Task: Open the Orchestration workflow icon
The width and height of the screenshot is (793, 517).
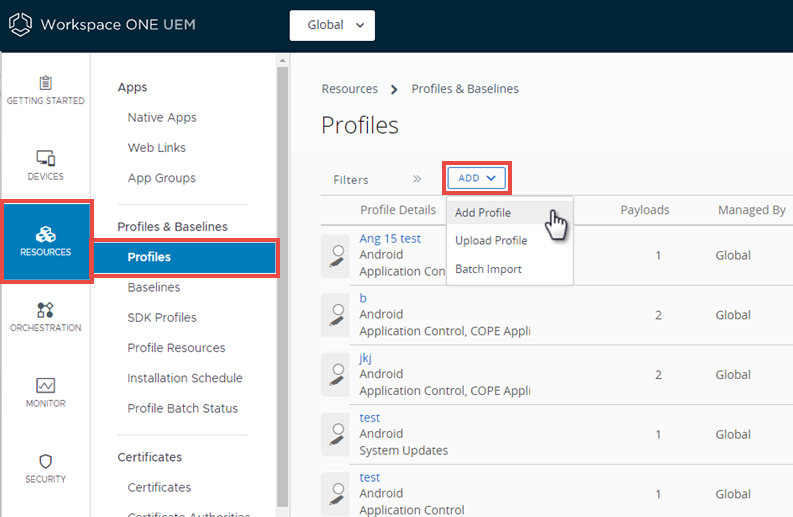Action: click(46, 310)
